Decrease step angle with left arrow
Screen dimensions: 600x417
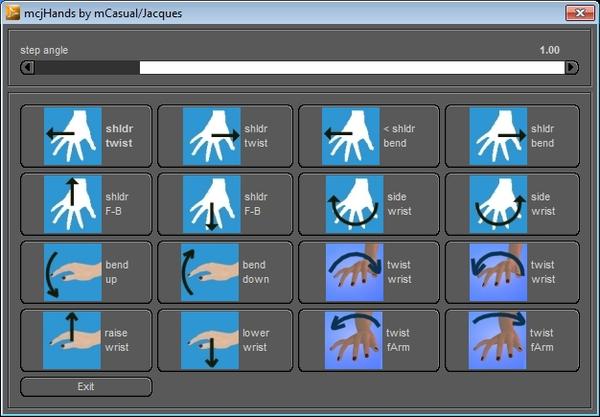tap(28, 68)
